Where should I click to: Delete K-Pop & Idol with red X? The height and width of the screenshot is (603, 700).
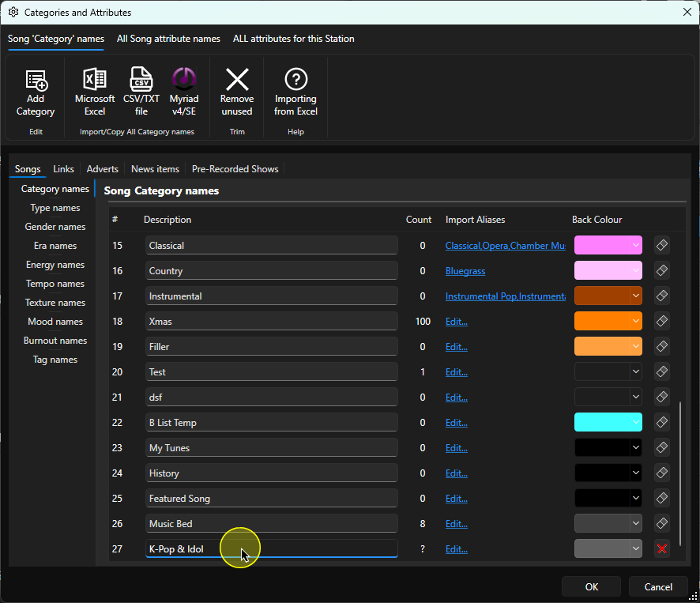tap(661, 548)
